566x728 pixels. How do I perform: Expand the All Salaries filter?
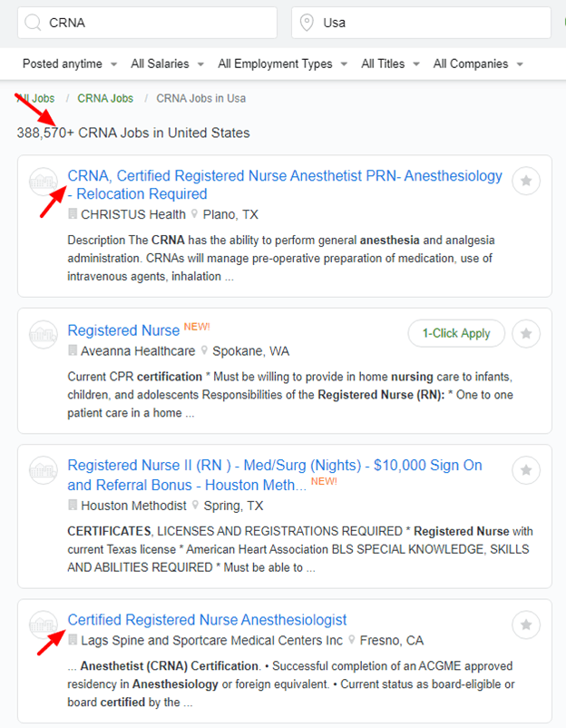pyautogui.click(x=168, y=64)
